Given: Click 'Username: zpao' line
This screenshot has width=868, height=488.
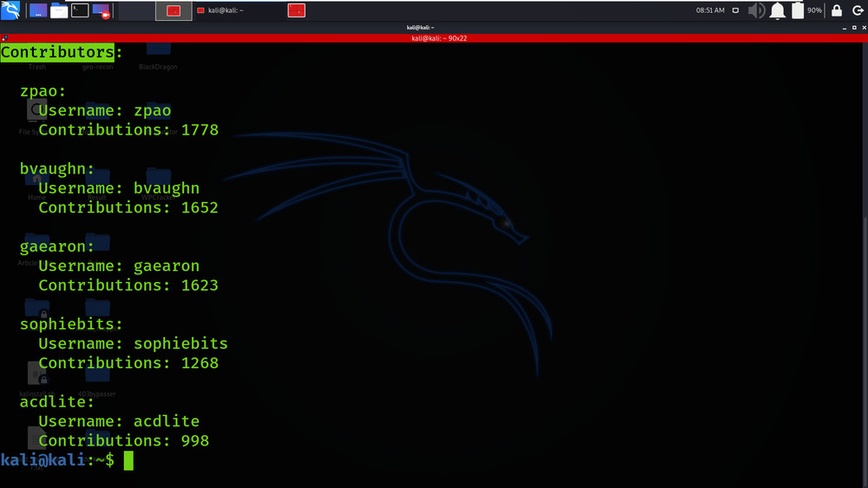Looking at the screenshot, I should [105, 111].
